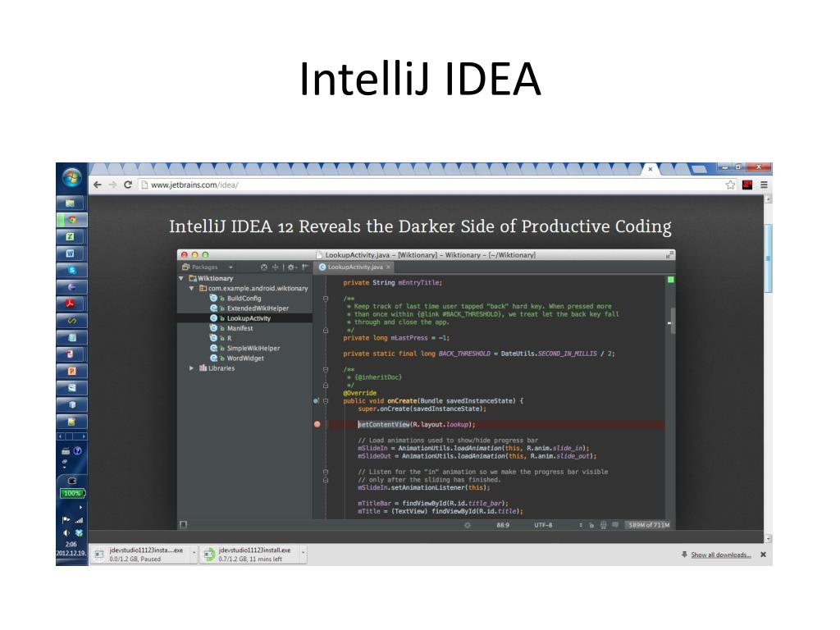840x630 pixels.
Task: Click the inspector hector icon in status bar
Action: [603, 526]
